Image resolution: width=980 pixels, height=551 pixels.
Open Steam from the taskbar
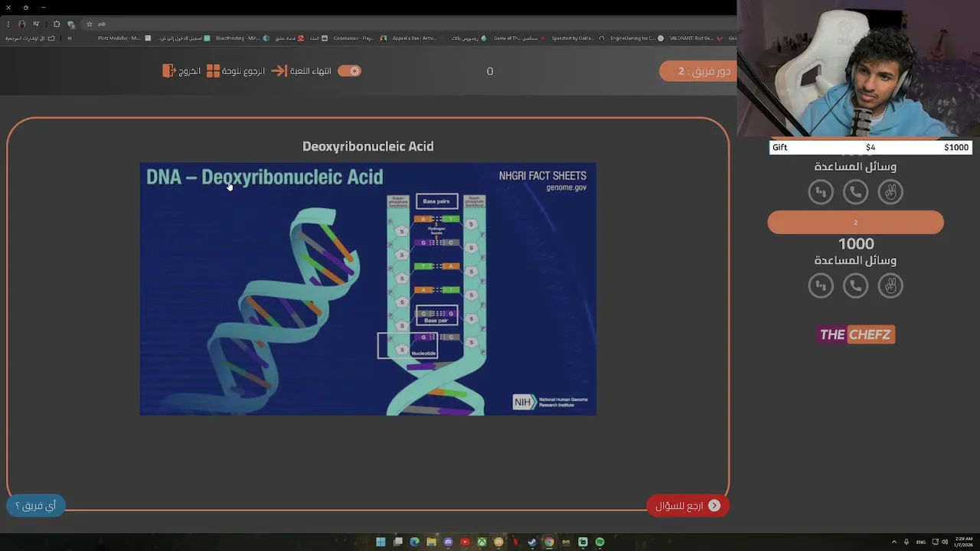[x=532, y=542]
